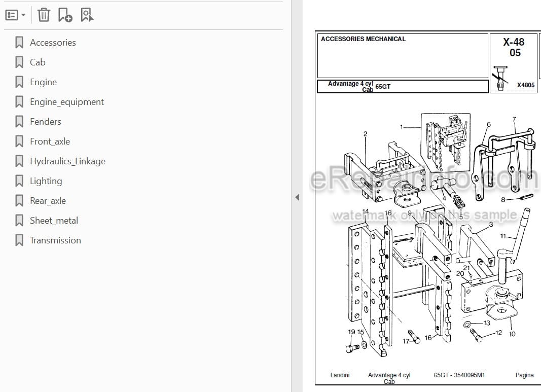Image resolution: width=541 pixels, height=392 pixels.
Task: Select the Engine_equipment bookmark
Action: pyautogui.click(x=67, y=102)
